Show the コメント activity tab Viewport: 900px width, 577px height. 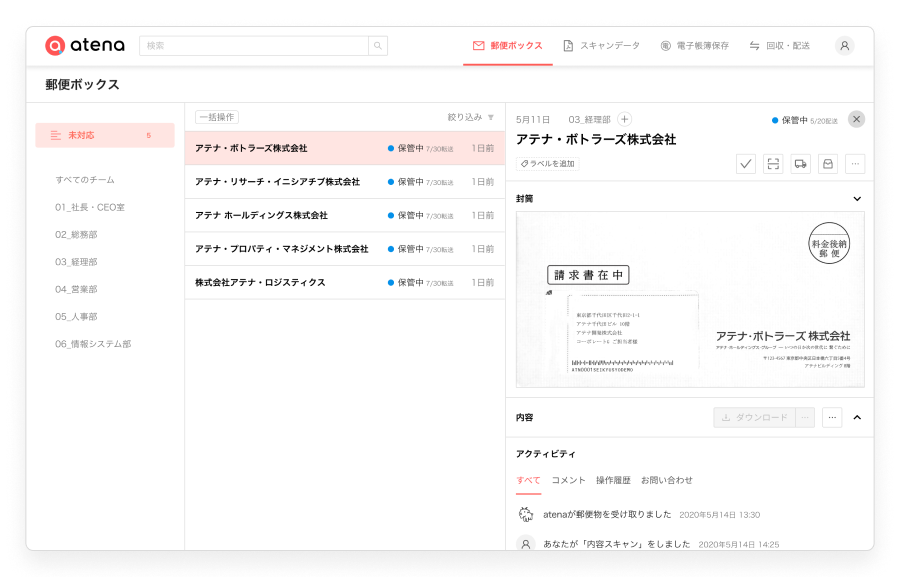[568, 481]
